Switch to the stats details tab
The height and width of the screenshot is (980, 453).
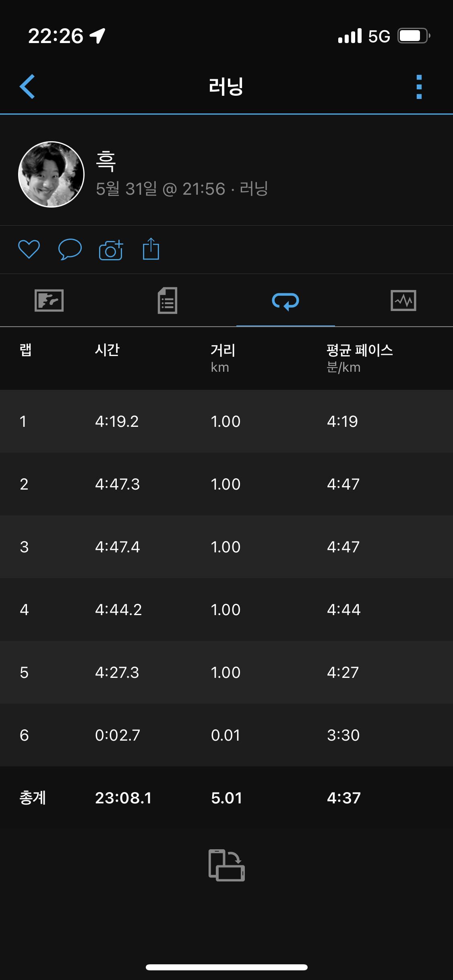coord(168,301)
